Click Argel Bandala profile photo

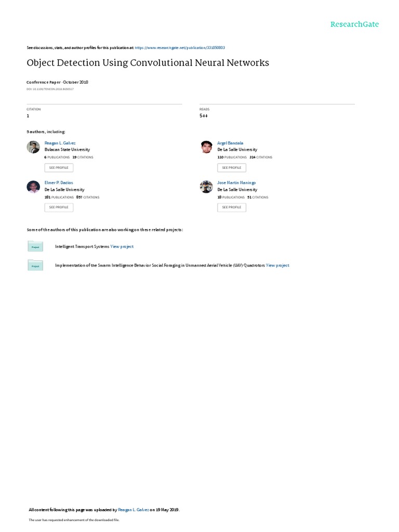coord(206,147)
